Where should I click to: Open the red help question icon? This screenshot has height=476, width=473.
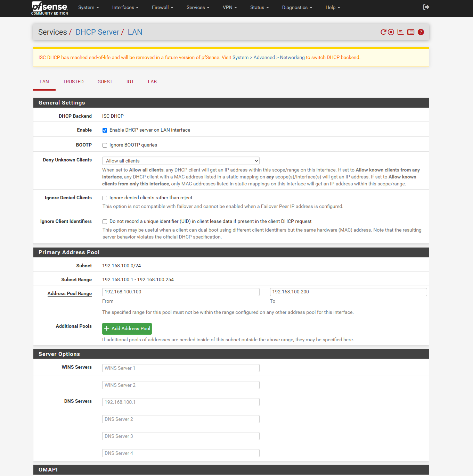click(421, 32)
